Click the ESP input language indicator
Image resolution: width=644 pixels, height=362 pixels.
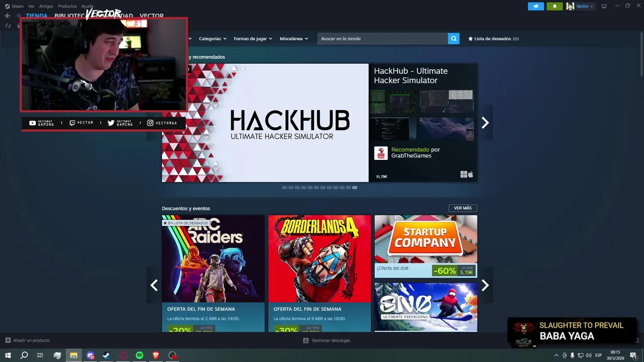coord(599,355)
